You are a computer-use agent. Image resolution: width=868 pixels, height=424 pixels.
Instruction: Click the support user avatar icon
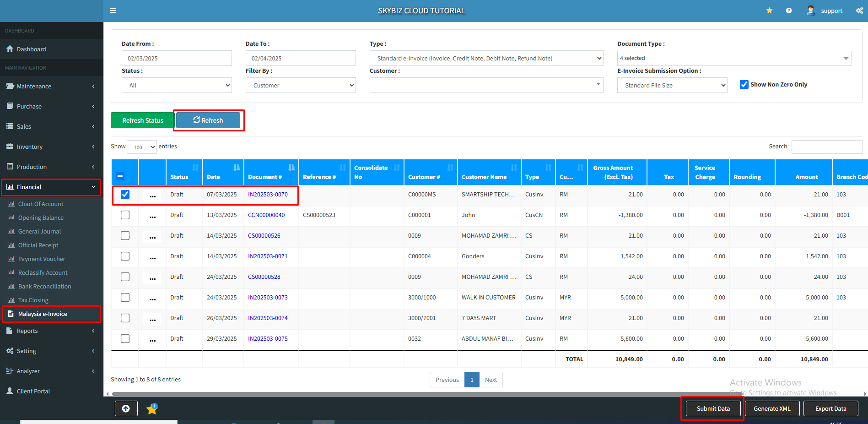tap(810, 11)
